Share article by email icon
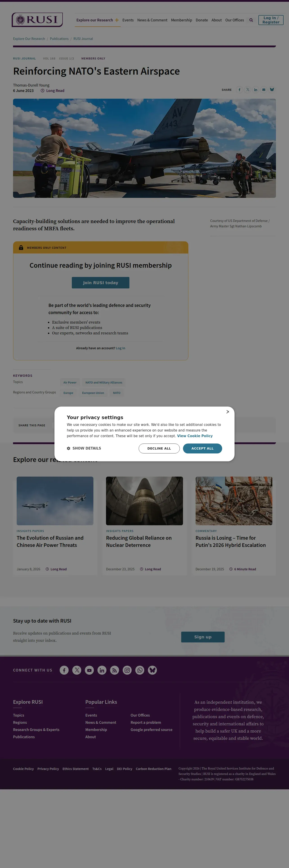Viewport: 289px width, 868px height. (264, 90)
